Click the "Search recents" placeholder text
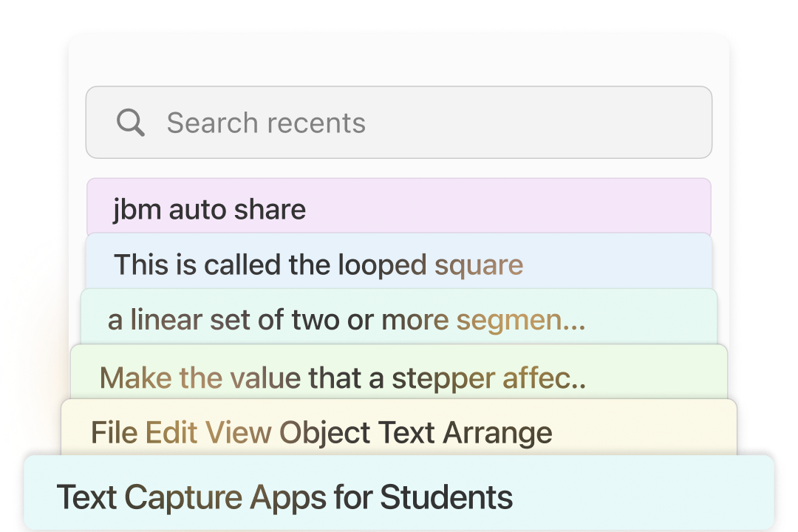798x532 pixels. coord(266,123)
